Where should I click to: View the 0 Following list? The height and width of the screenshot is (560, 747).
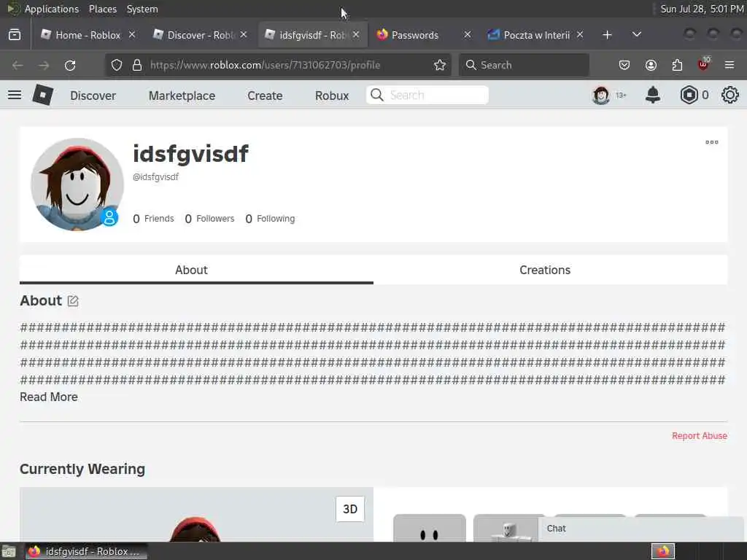point(270,219)
